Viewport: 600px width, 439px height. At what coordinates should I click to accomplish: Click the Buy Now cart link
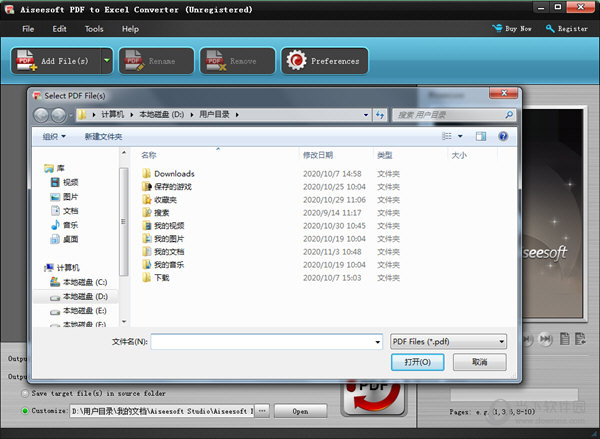coord(512,29)
